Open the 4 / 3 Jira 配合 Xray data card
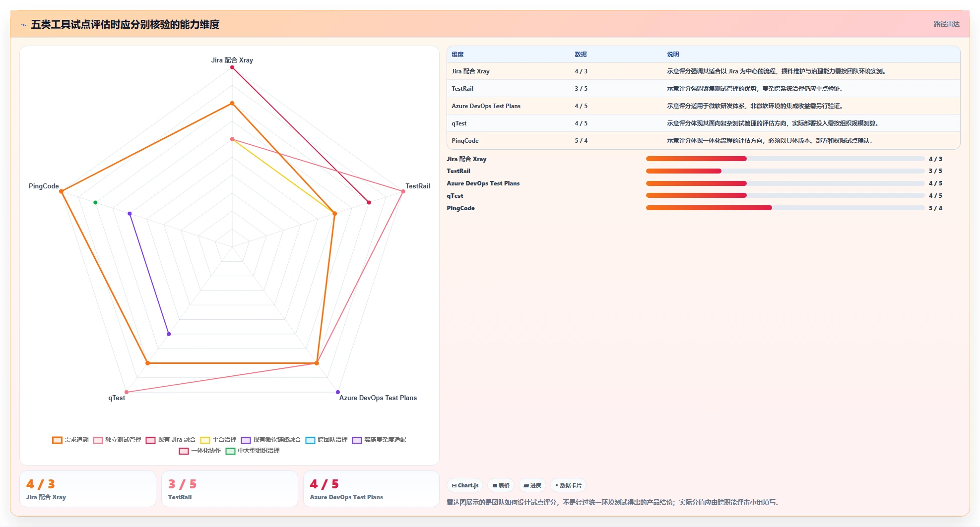The width and height of the screenshot is (980, 527). pos(88,489)
